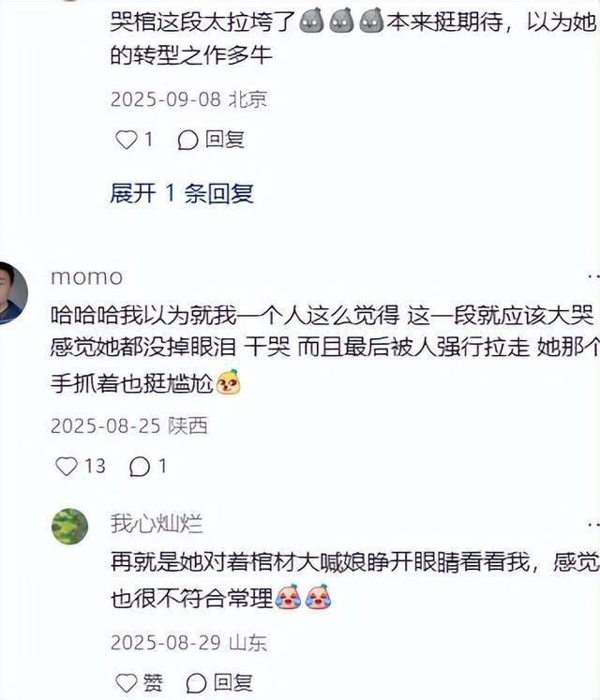Tap the awkward emoji after 尴尬
Image resolution: width=600 pixels, height=700 pixels.
point(229,382)
